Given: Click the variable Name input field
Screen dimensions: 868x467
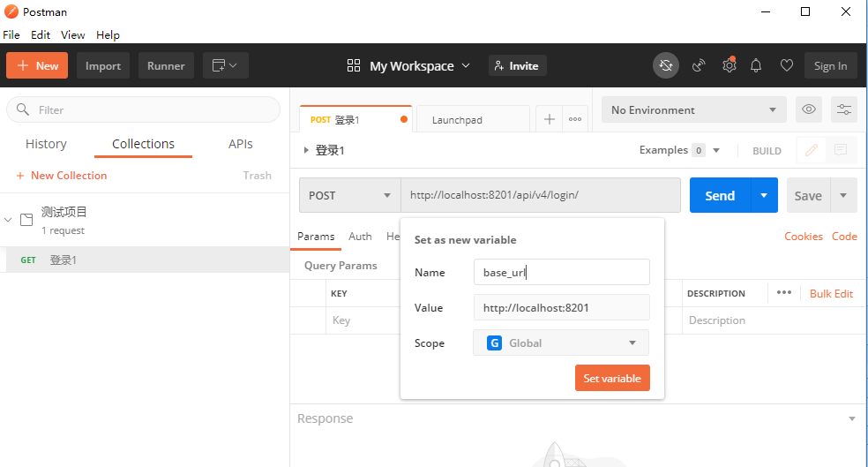Looking at the screenshot, I should 561,272.
